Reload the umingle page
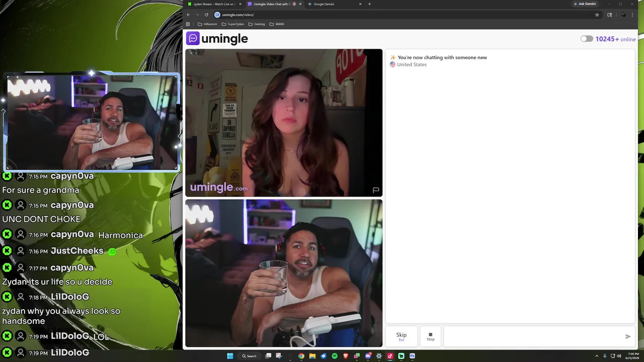 [x=206, y=15]
